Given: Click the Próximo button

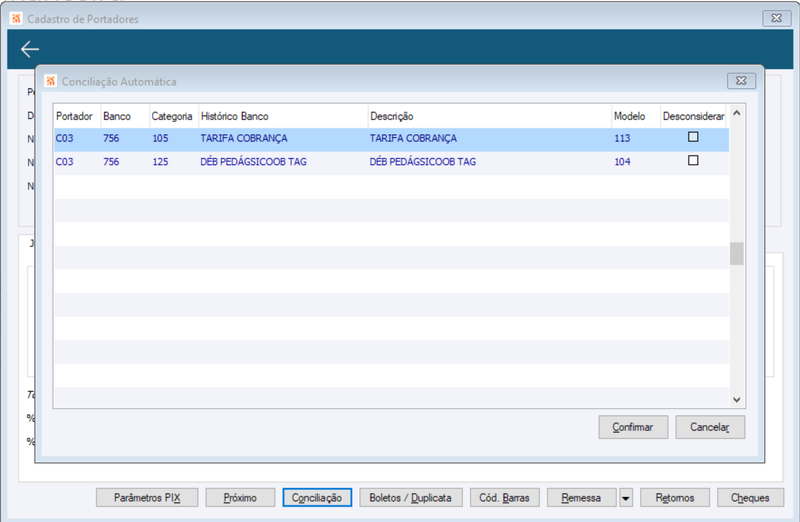Looking at the screenshot, I should click(x=240, y=498).
